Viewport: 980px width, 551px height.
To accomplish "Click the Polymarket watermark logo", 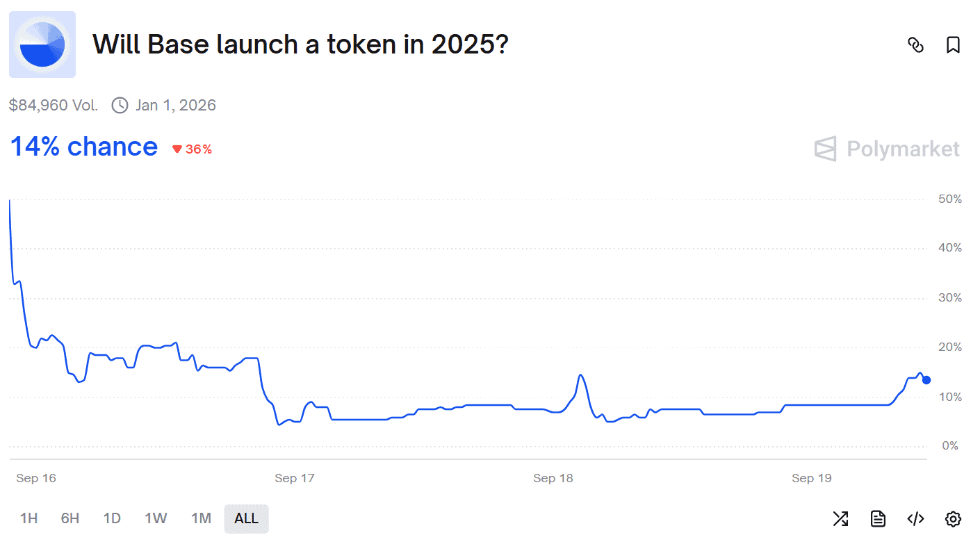I will tap(885, 149).
